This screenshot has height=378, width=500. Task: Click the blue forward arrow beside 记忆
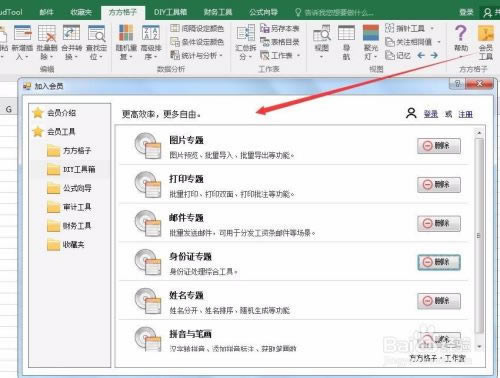pos(434,55)
